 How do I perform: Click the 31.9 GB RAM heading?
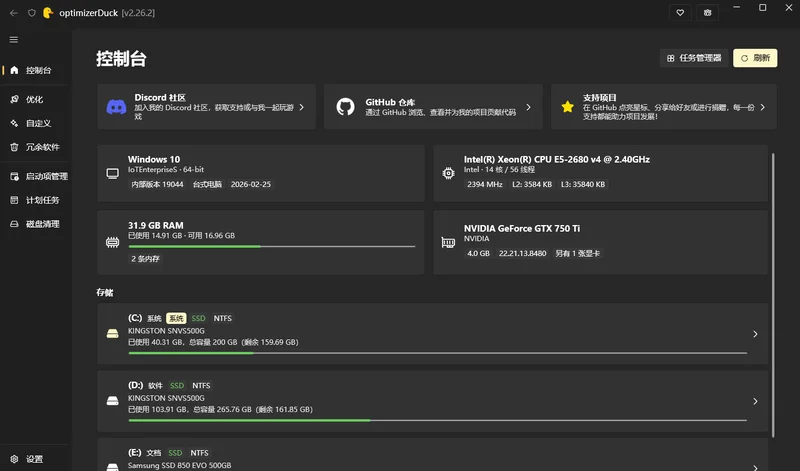tap(156, 225)
